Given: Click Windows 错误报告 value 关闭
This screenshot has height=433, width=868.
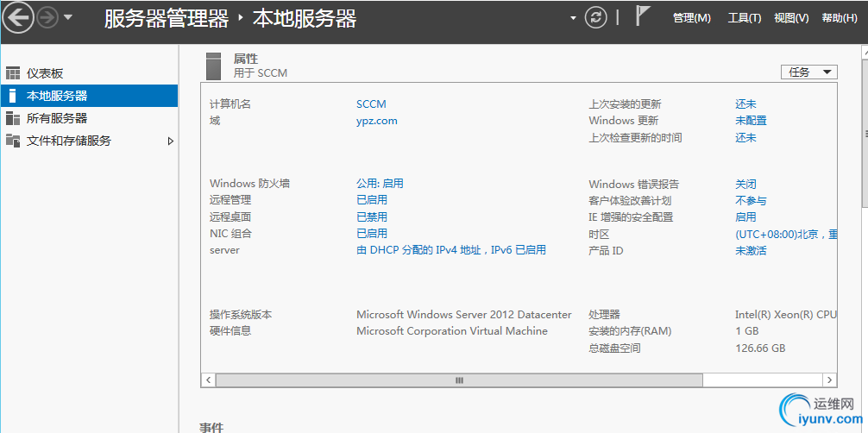Looking at the screenshot, I should click(745, 184).
